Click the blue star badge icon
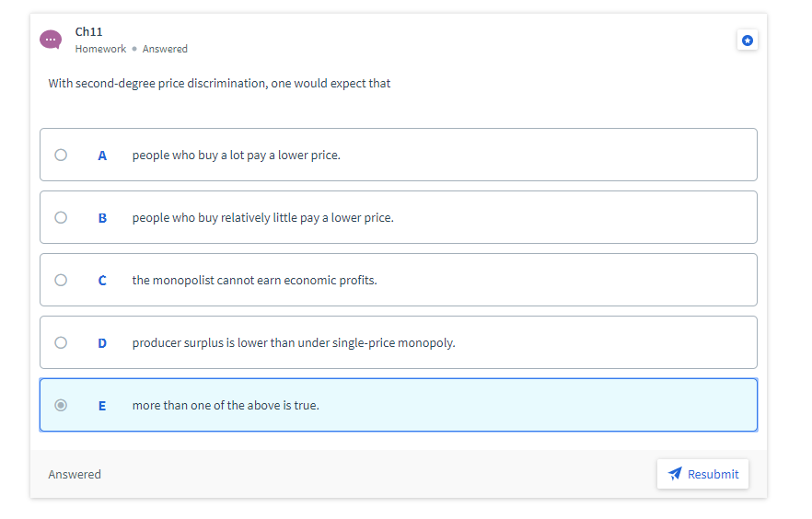The width and height of the screenshot is (812, 519). [748, 40]
